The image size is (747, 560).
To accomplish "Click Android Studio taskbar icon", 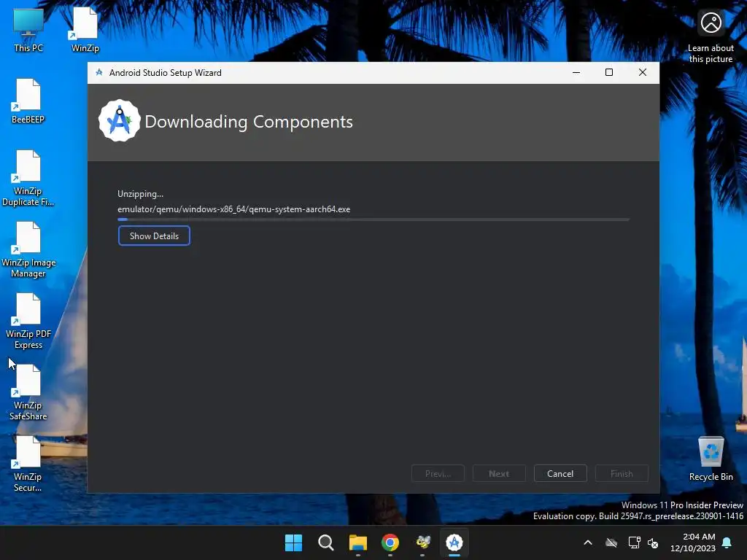I will pyautogui.click(x=454, y=542).
